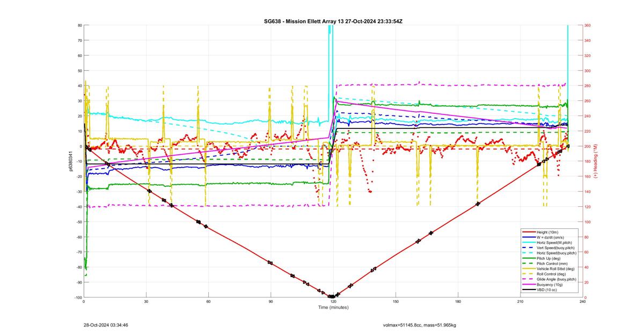Click the red Height line sample in legend
The image size is (644, 334).
[x=529, y=232]
